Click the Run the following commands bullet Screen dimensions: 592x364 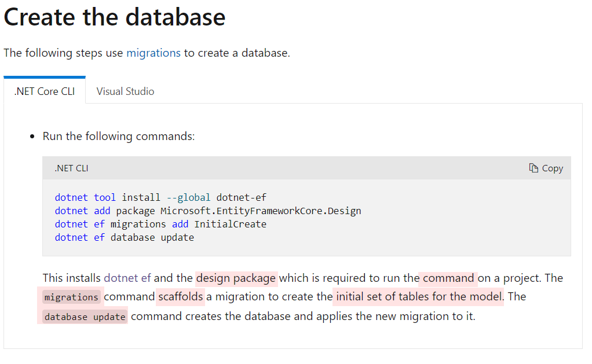click(x=119, y=137)
